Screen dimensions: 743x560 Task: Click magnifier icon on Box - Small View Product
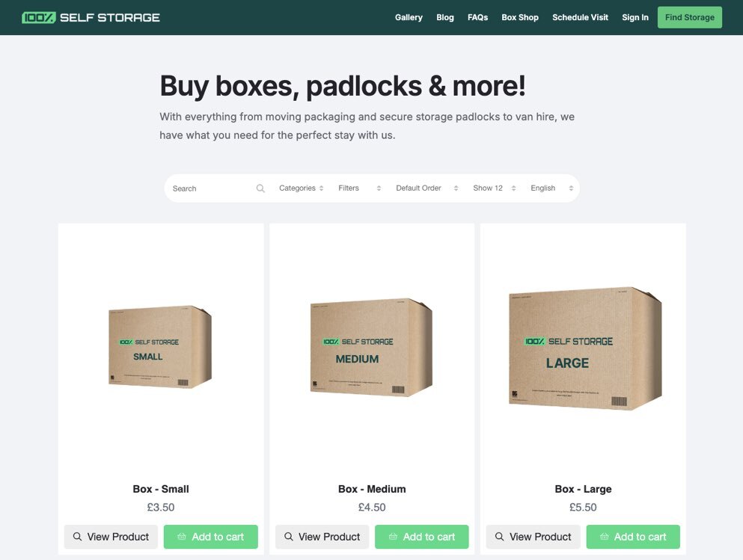(77, 537)
